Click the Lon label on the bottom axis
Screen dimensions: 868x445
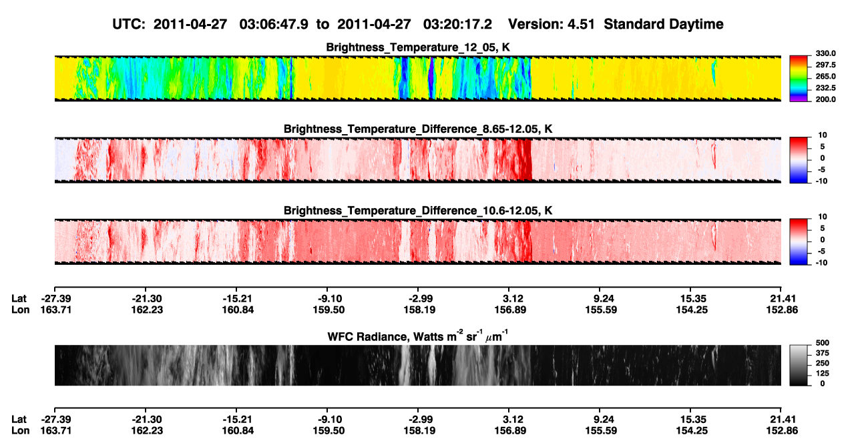coord(20,431)
